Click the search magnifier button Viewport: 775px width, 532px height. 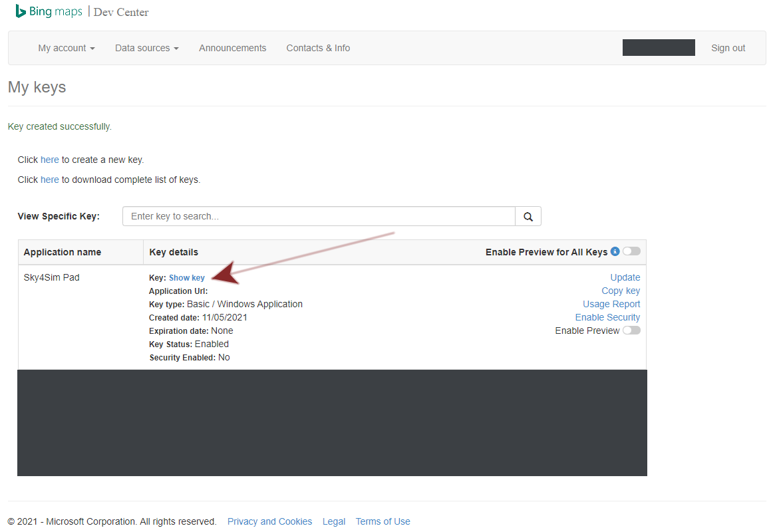point(528,216)
